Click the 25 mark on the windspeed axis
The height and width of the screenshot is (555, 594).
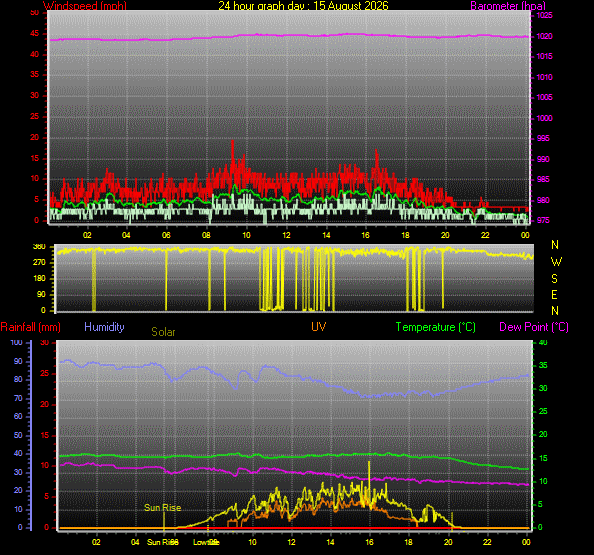(x=34, y=116)
